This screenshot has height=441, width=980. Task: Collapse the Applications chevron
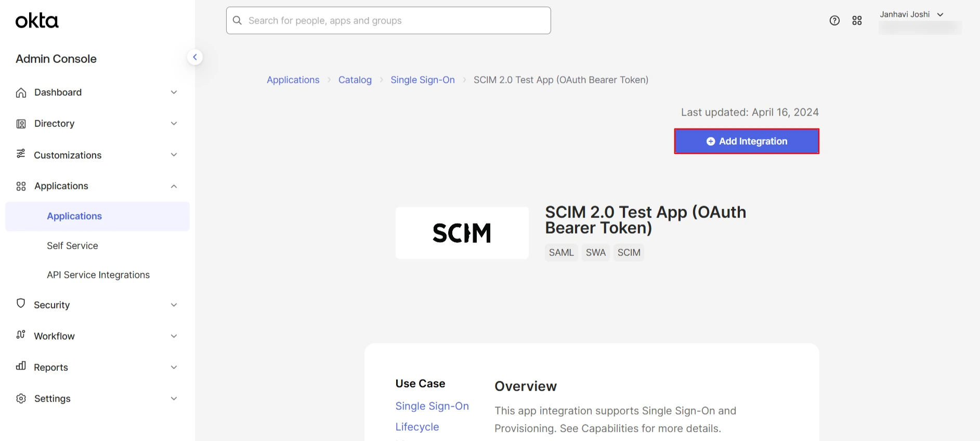point(174,186)
